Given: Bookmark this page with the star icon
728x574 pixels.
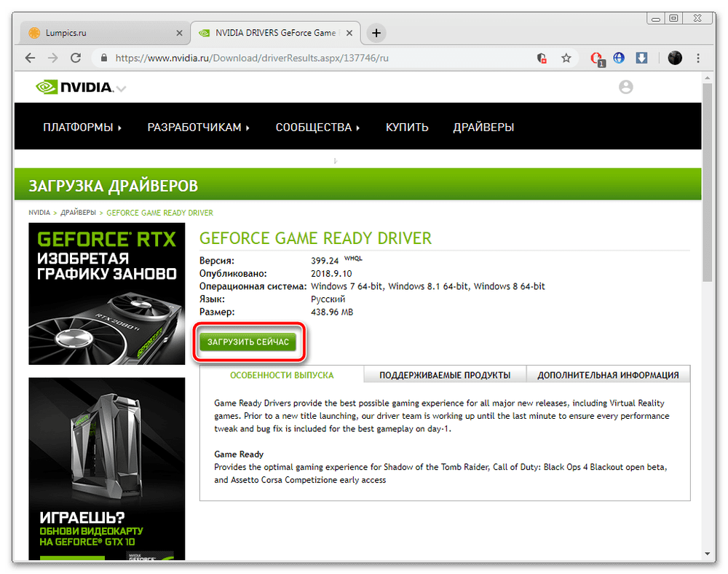Looking at the screenshot, I should [566, 58].
